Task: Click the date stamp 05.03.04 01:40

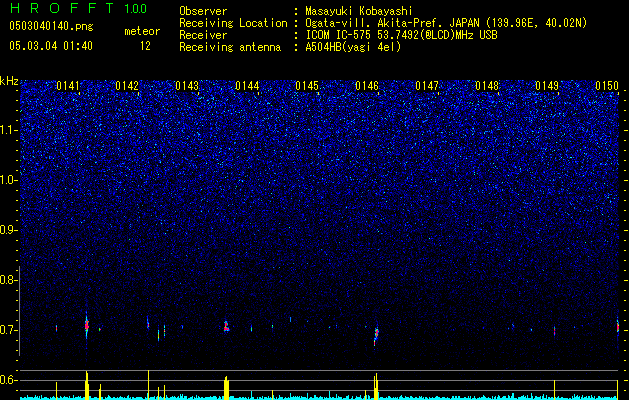Action: click(x=51, y=46)
